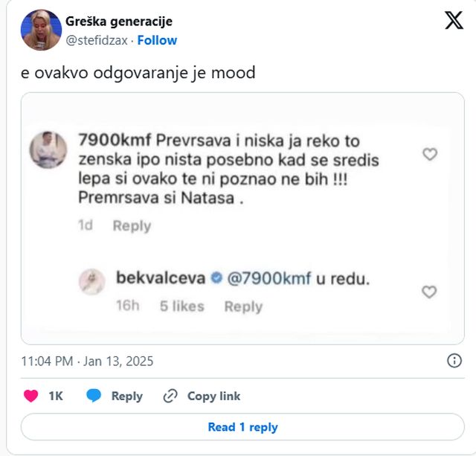Click the Copy link chain icon
Screen dimensions: 476x456
point(170,396)
